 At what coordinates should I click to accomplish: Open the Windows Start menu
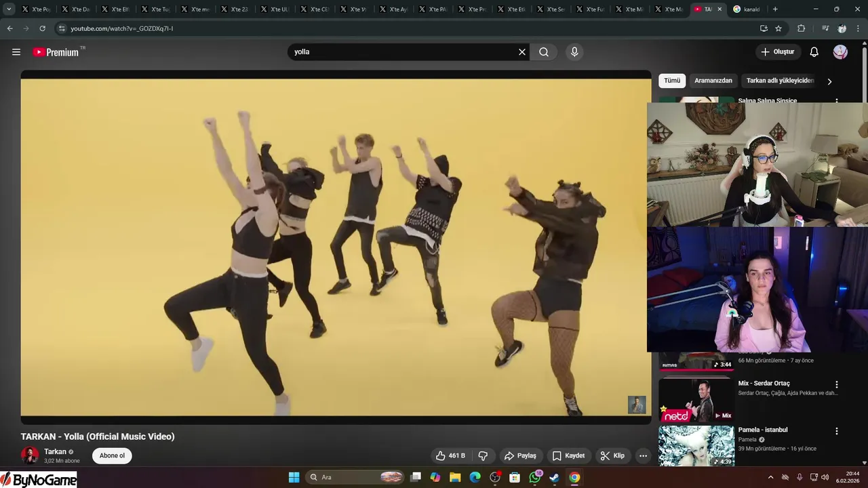coord(294,477)
